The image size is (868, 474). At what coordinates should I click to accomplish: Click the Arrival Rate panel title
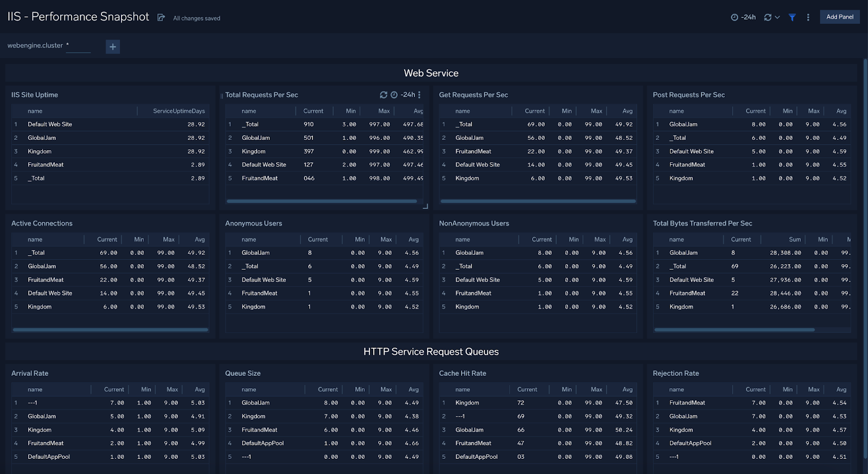pyautogui.click(x=30, y=374)
